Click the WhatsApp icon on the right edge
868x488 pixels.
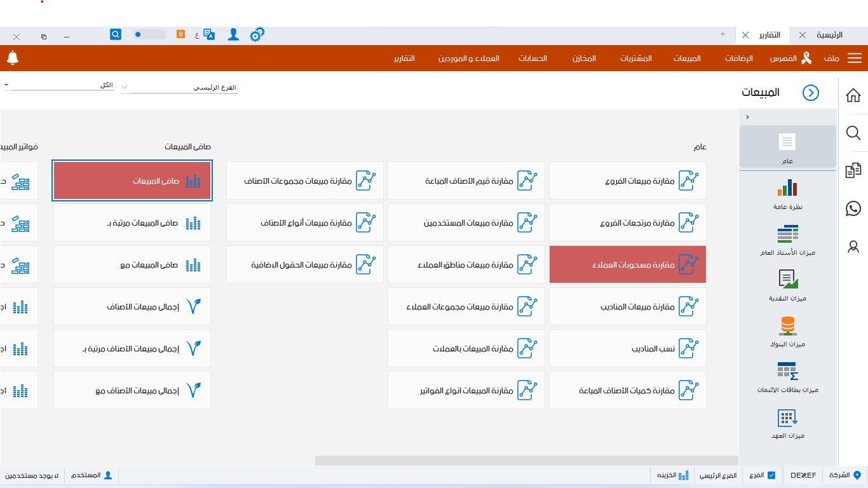coord(853,208)
